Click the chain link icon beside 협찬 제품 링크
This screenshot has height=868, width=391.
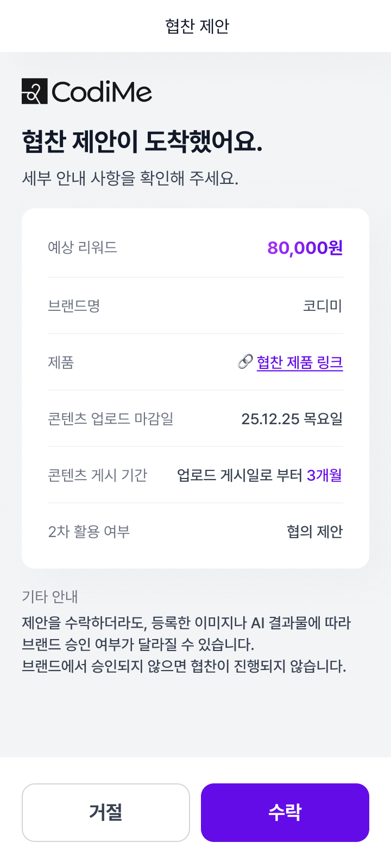coord(245,362)
